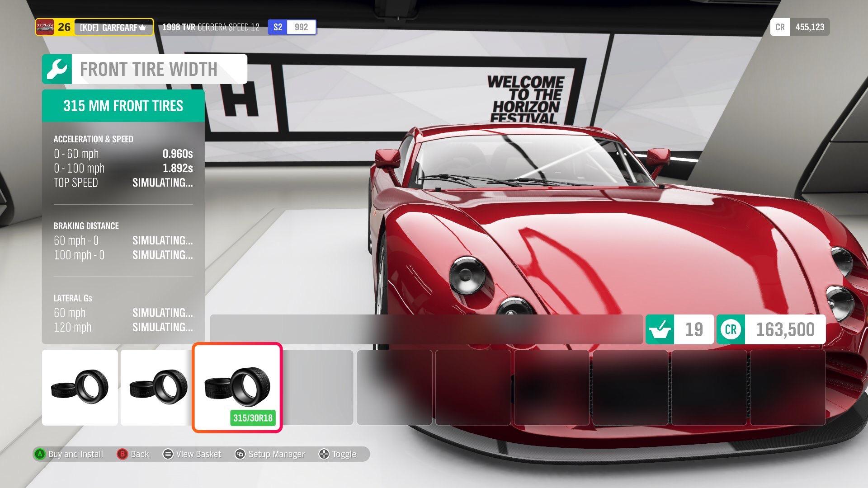Image resolution: width=868 pixels, height=488 pixels.
Task: Click the Toggle button icon on the bottom bar
Action: coord(324,454)
